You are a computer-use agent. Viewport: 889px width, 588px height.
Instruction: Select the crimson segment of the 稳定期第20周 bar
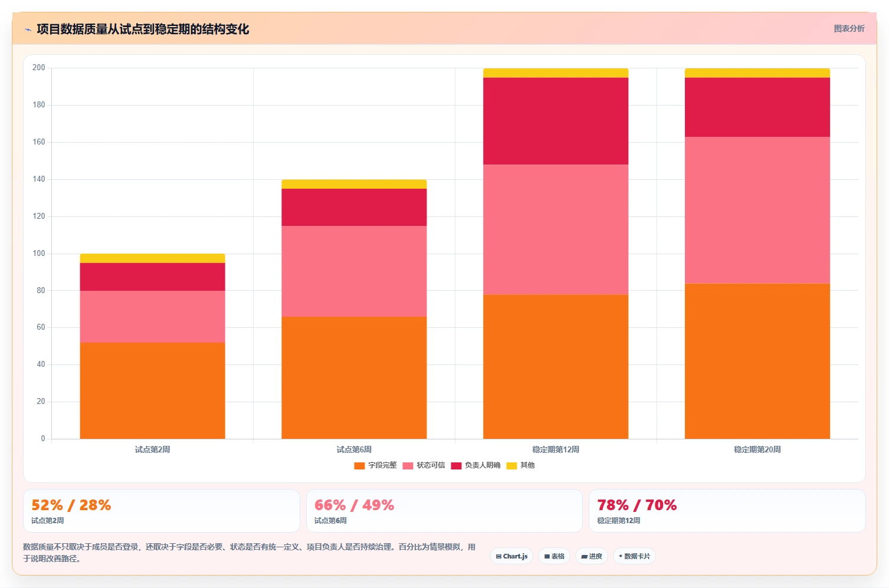(757, 107)
